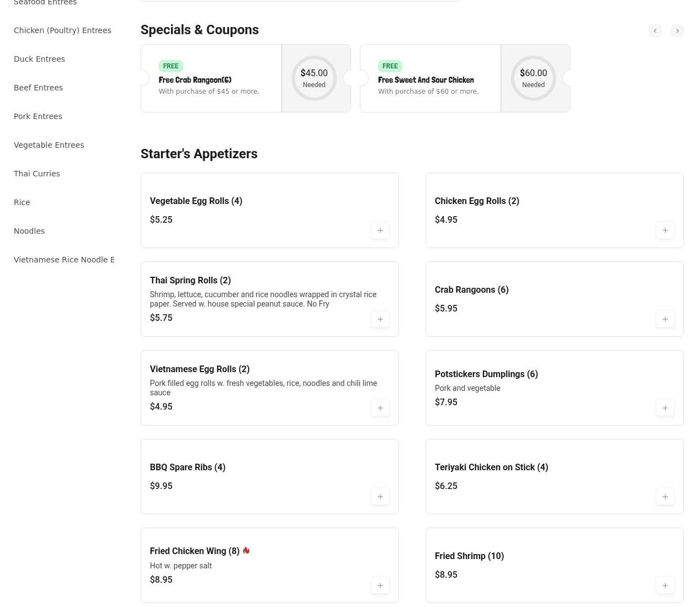Select the Free Crab Rangoon coupon
Viewport: 700px width, 607px height.
click(x=211, y=78)
